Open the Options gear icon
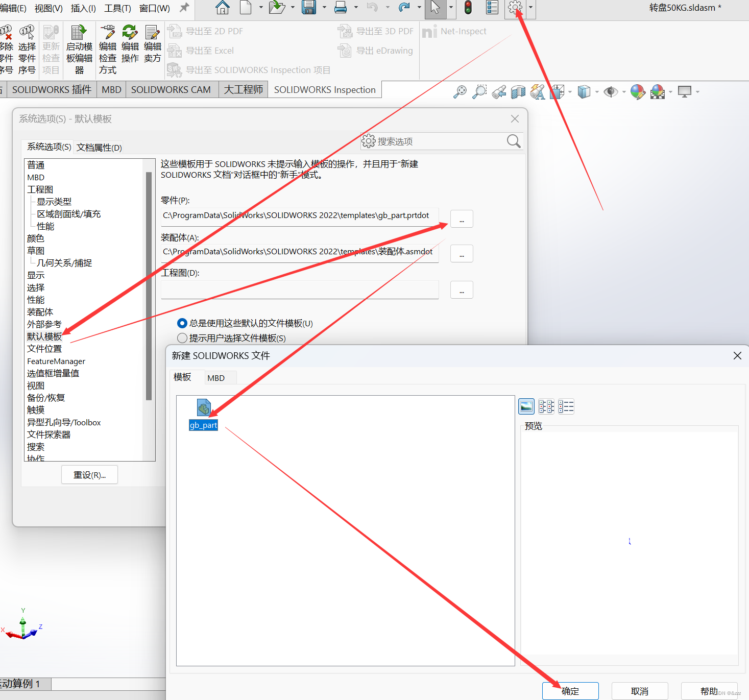The image size is (749, 700). click(x=515, y=8)
